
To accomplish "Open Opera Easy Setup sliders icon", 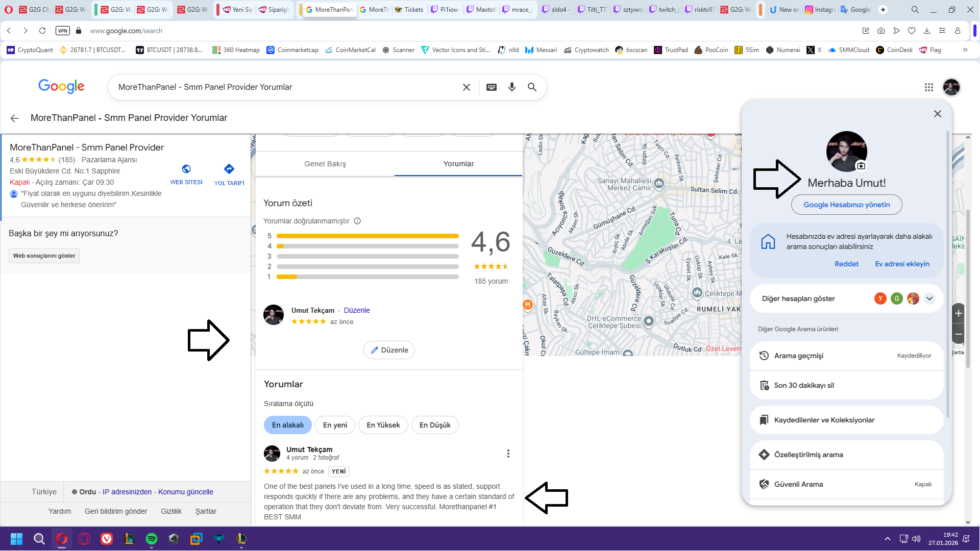I will (942, 31).
